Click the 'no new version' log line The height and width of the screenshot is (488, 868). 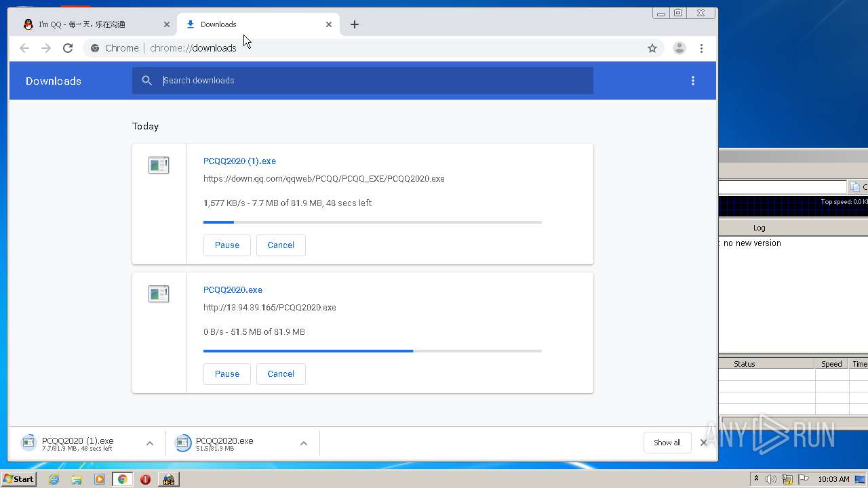tap(752, 243)
